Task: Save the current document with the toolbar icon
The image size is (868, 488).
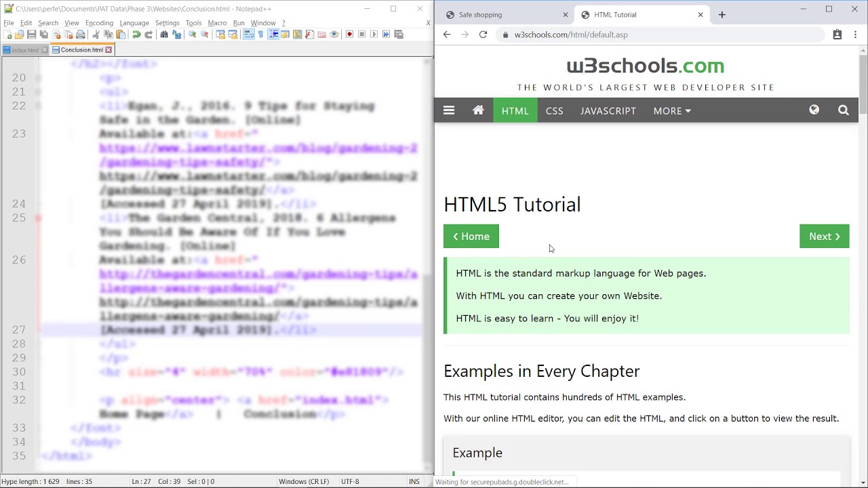Action: 31,34
